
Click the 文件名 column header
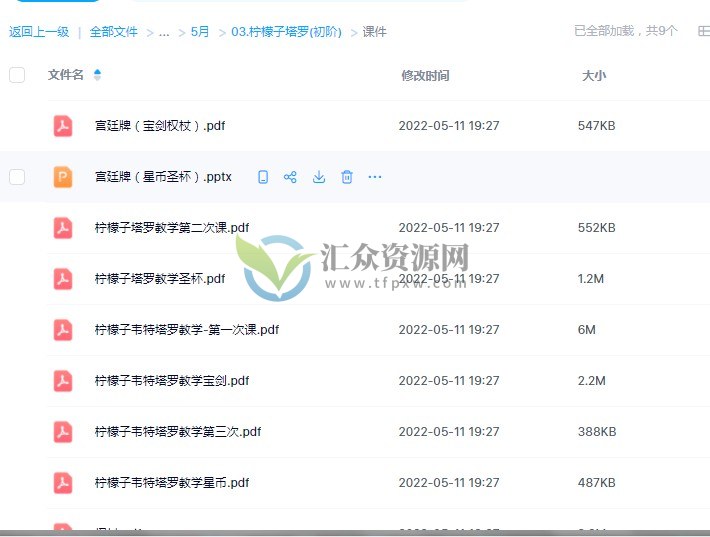66,75
